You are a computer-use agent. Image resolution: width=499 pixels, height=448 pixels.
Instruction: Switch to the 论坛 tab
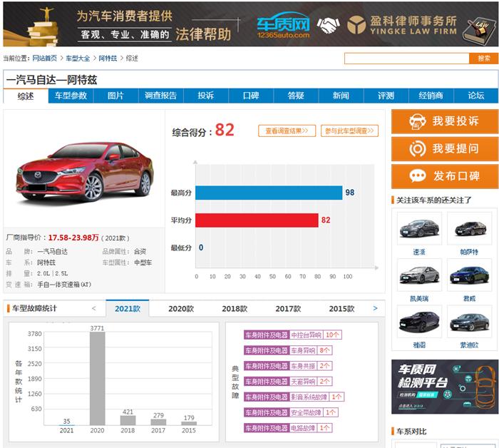[476, 96]
